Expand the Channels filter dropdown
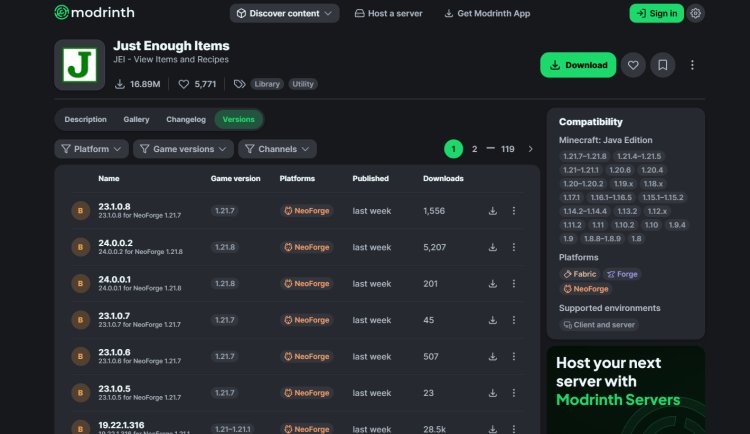The image size is (750, 434). [x=277, y=149]
